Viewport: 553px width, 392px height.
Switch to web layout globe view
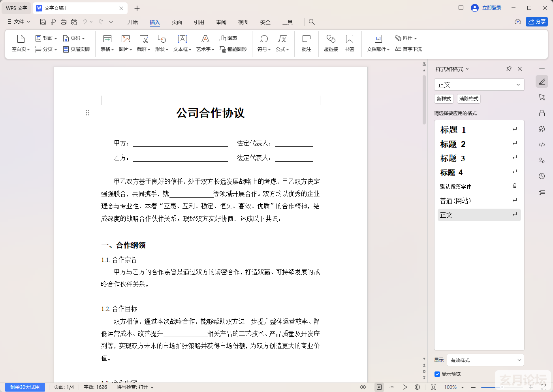[x=417, y=387]
